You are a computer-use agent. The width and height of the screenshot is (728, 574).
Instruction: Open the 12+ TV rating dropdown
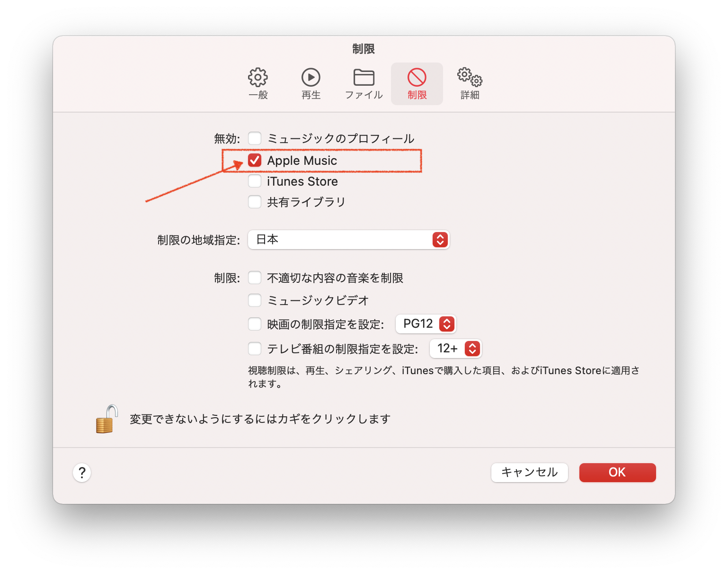coord(456,349)
